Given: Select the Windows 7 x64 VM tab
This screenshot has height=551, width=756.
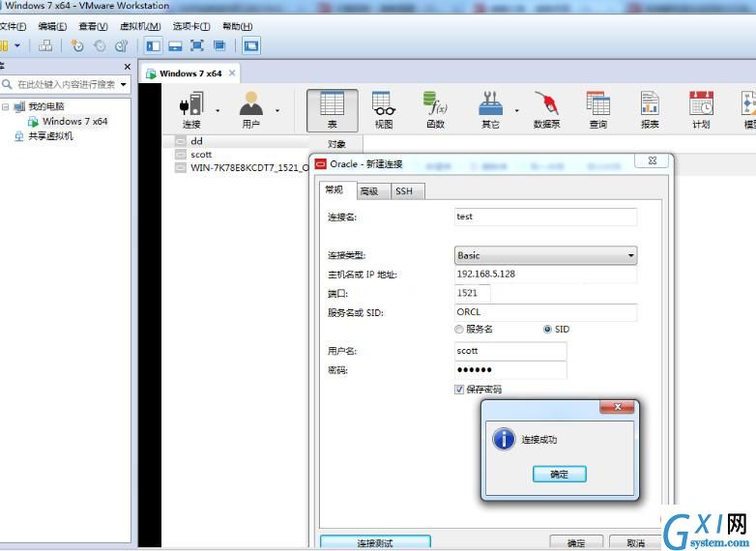Looking at the screenshot, I should tap(190, 73).
